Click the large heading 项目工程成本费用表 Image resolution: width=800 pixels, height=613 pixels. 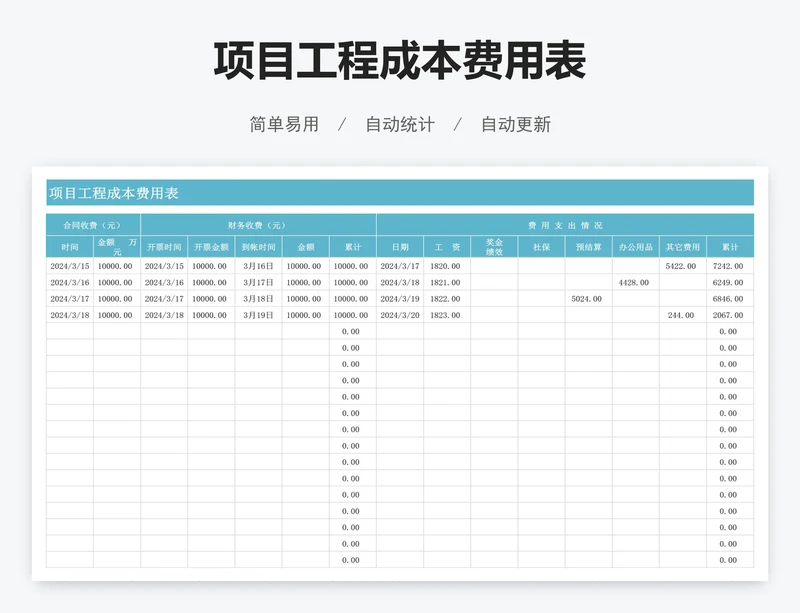pyautogui.click(x=399, y=61)
